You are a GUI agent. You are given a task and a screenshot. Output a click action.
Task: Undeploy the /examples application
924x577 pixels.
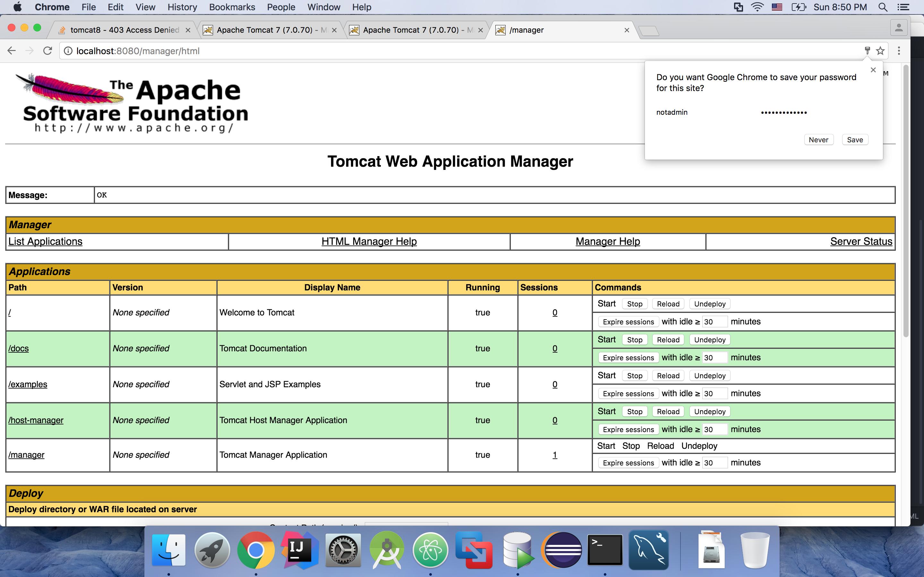click(709, 376)
